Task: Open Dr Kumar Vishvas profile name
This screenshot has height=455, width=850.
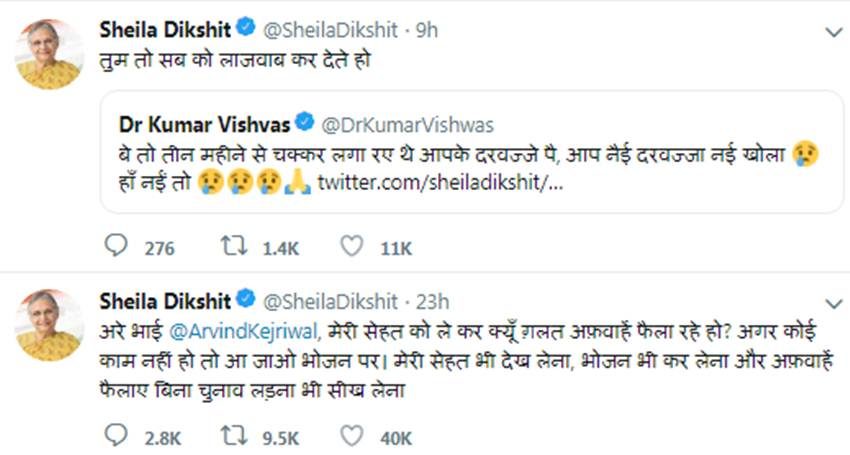Action: 205,124
